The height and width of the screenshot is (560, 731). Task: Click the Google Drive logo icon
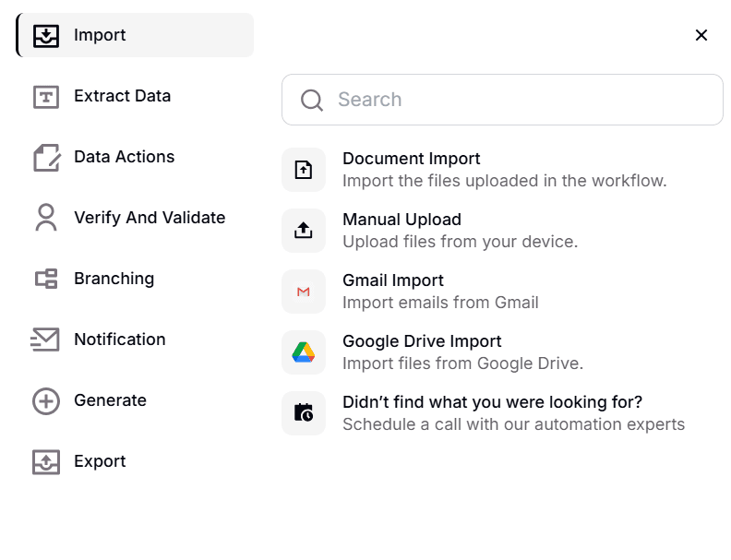coord(304,352)
